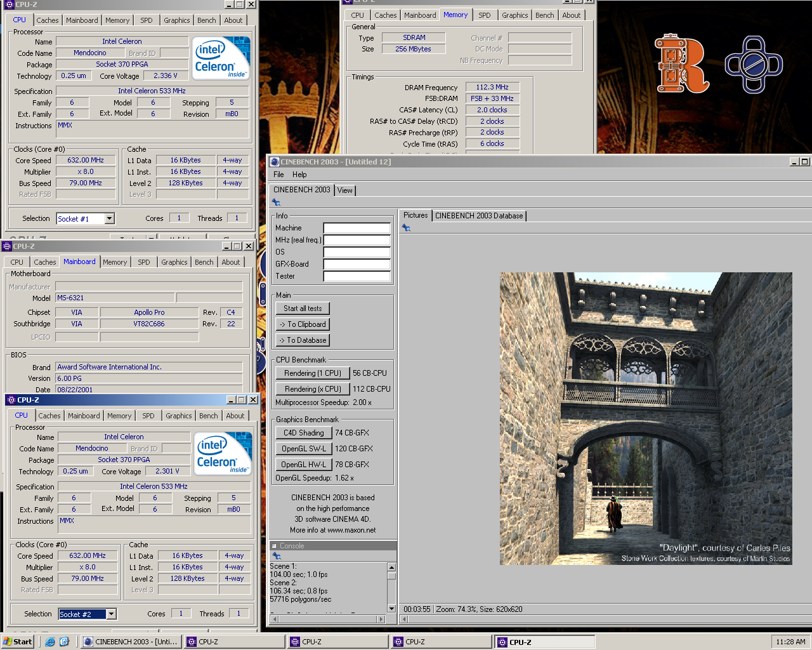Open the File menu in CINEBENCH
This screenshot has height=650, width=812.
coord(278,175)
